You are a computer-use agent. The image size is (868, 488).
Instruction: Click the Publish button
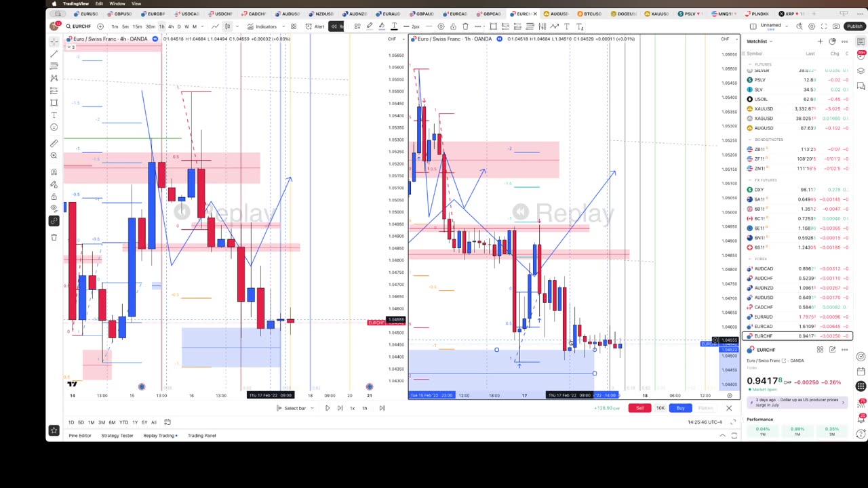point(854,26)
